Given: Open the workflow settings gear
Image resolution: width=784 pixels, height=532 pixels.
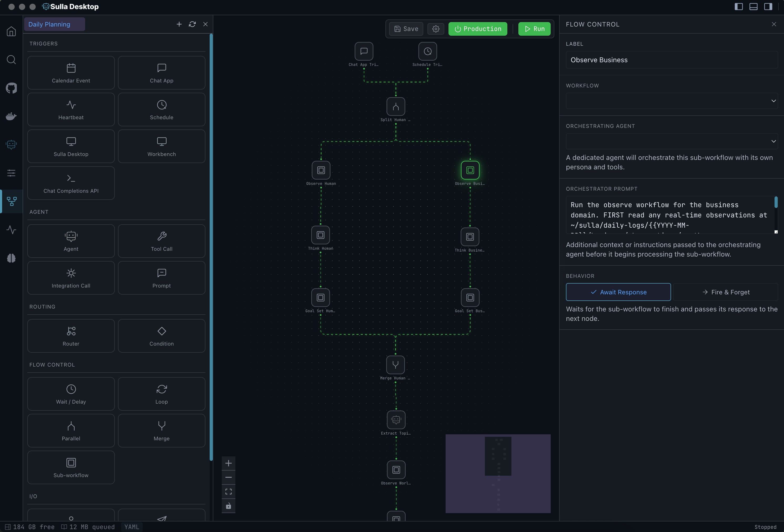Looking at the screenshot, I should point(436,29).
